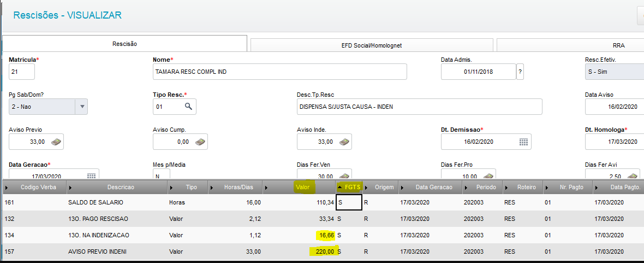Sort by the FGTS column header arrow
Viewport: 644px width, 263px height.
click(340, 187)
